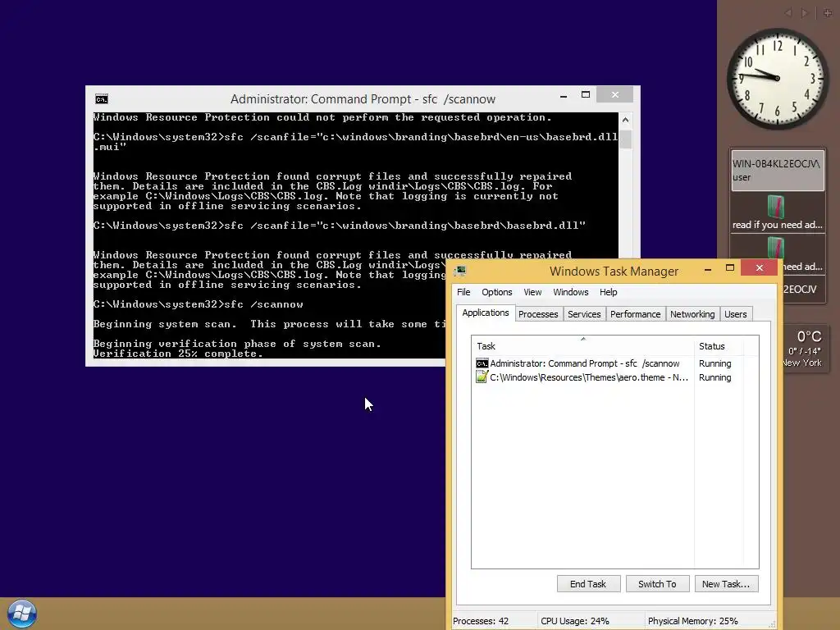Close the Windows Task Manager window

tap(759, 268)
